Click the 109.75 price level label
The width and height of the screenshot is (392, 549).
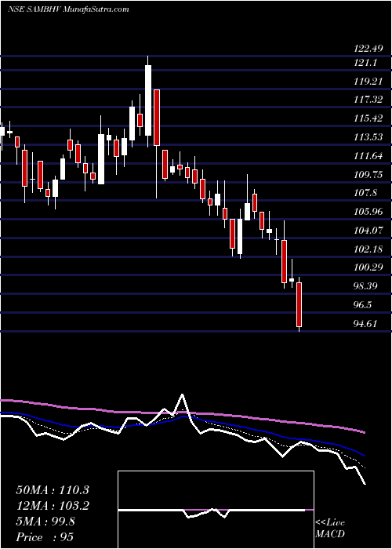(368, 174)
